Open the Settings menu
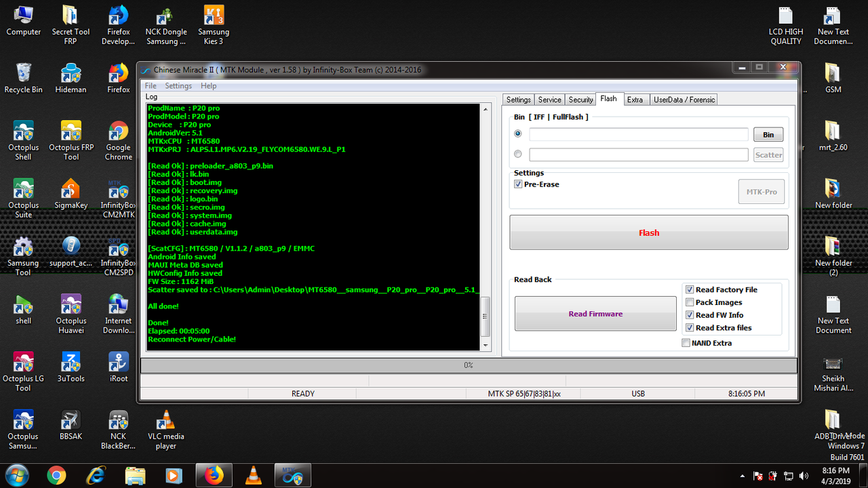 [178, 86]
